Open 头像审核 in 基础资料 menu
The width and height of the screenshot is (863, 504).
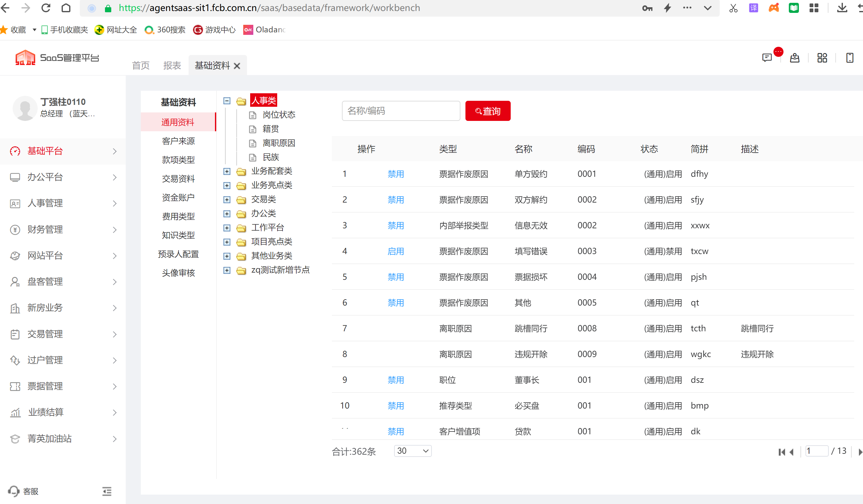coord(178,273)
